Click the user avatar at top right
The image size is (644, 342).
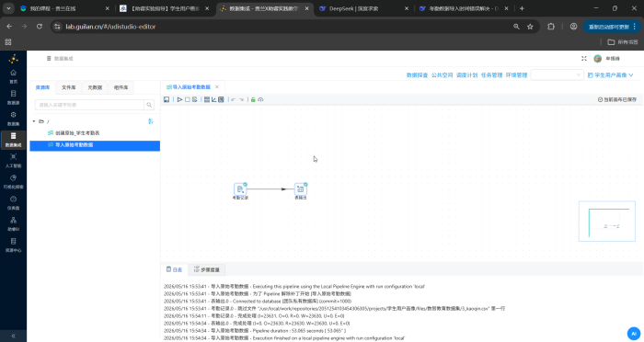[598, 59]
